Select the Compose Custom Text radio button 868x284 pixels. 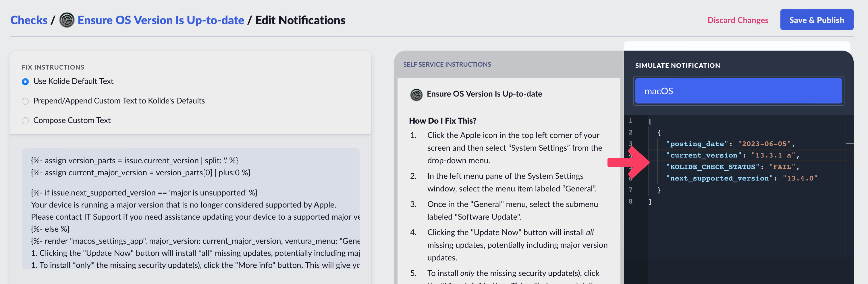pyautogui.click(x=25, y=121)
